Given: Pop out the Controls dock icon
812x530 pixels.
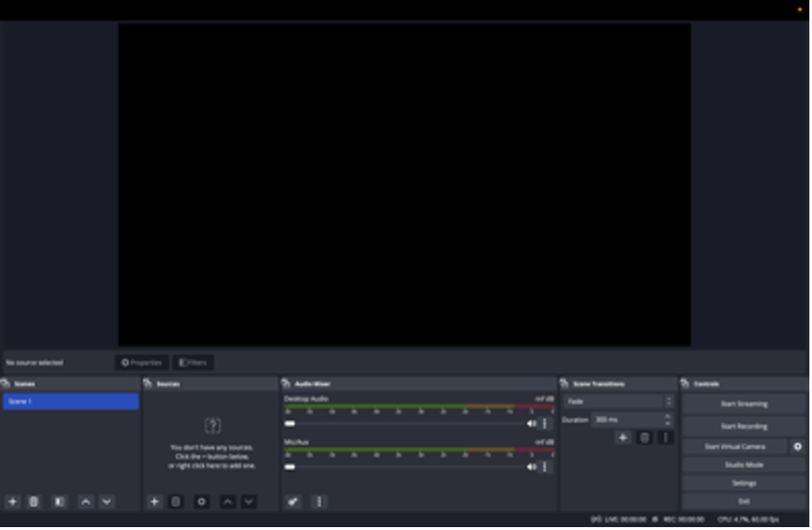Looking at the screenshot, I should [x=686, y=384].
